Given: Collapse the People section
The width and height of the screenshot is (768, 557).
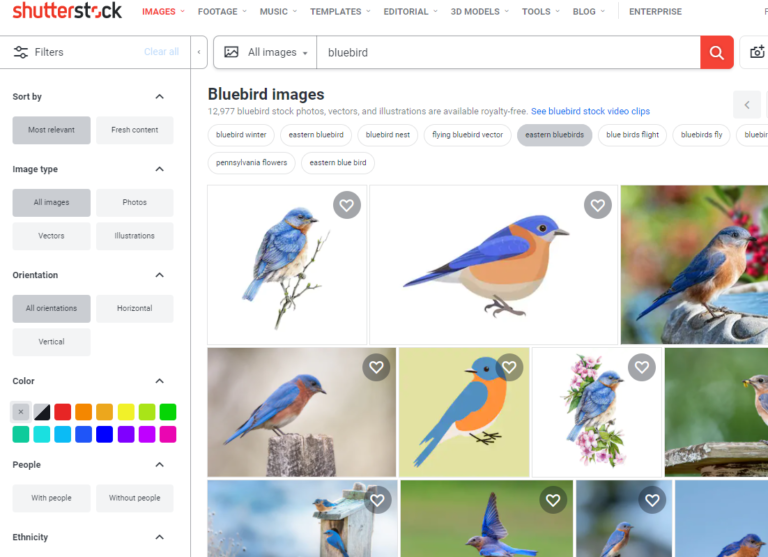Looking at the screenshot, I should click(x=160, y=464).
